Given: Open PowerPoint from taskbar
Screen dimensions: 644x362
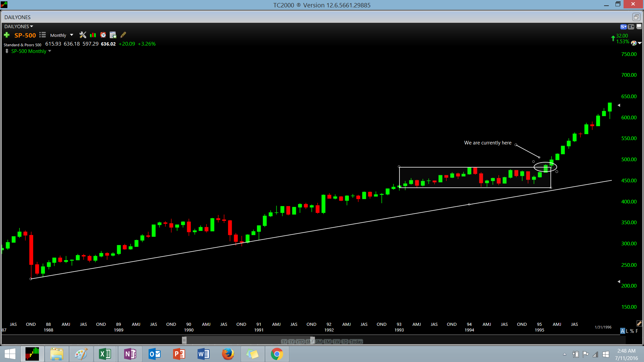Looking at the screenshot, I should [x=179, y=354].
